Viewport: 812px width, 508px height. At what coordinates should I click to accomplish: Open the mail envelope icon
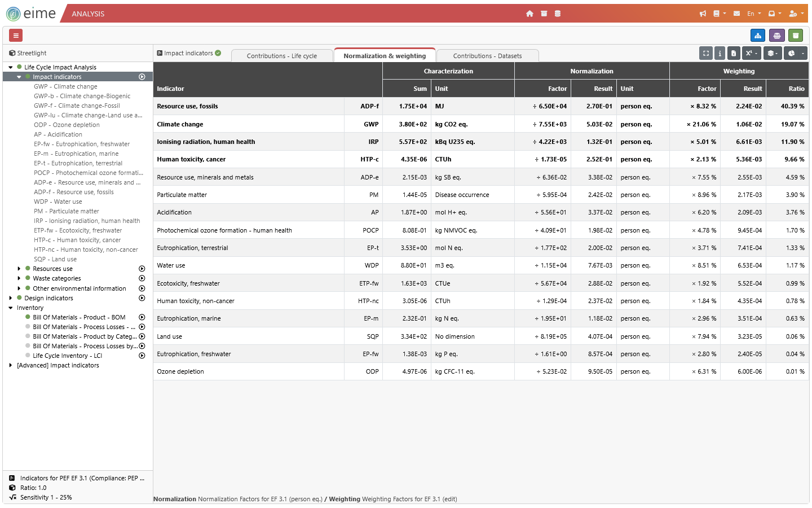736,14
